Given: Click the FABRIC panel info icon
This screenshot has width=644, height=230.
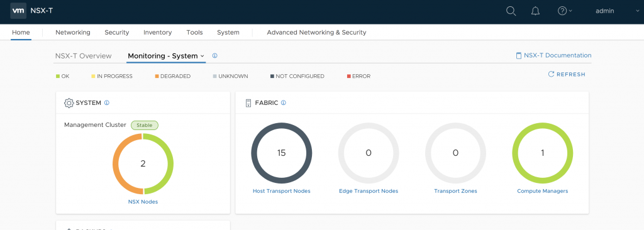Looking at the screenshot, I should click(284, 102).
